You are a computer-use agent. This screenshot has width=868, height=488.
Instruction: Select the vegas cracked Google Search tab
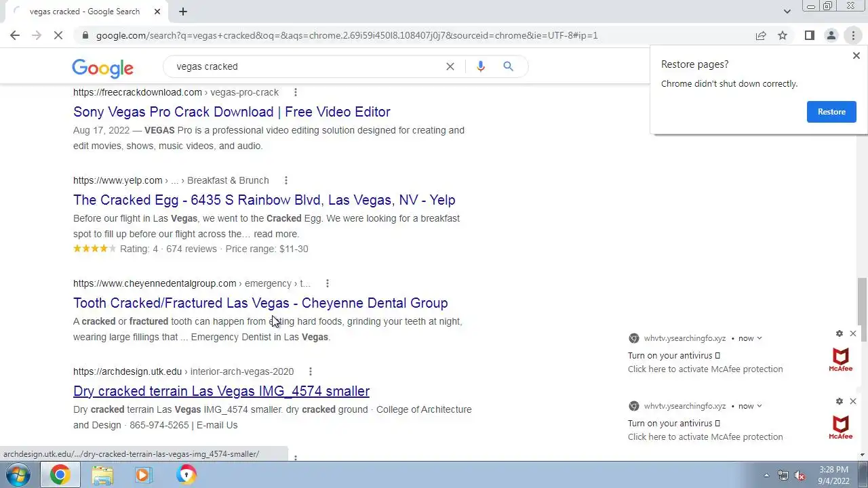coord(85,12)
